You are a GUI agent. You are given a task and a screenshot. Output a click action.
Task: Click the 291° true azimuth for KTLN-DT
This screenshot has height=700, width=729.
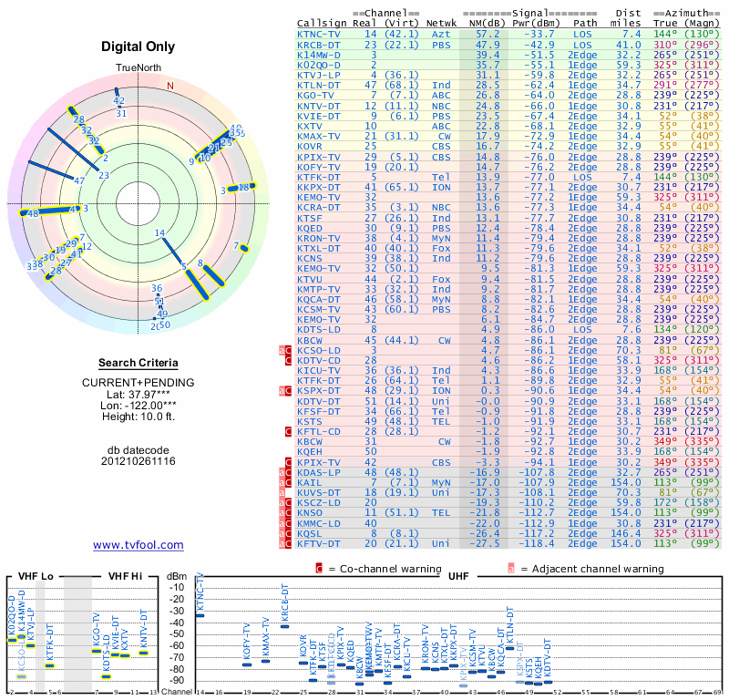(x=665, y=85)
